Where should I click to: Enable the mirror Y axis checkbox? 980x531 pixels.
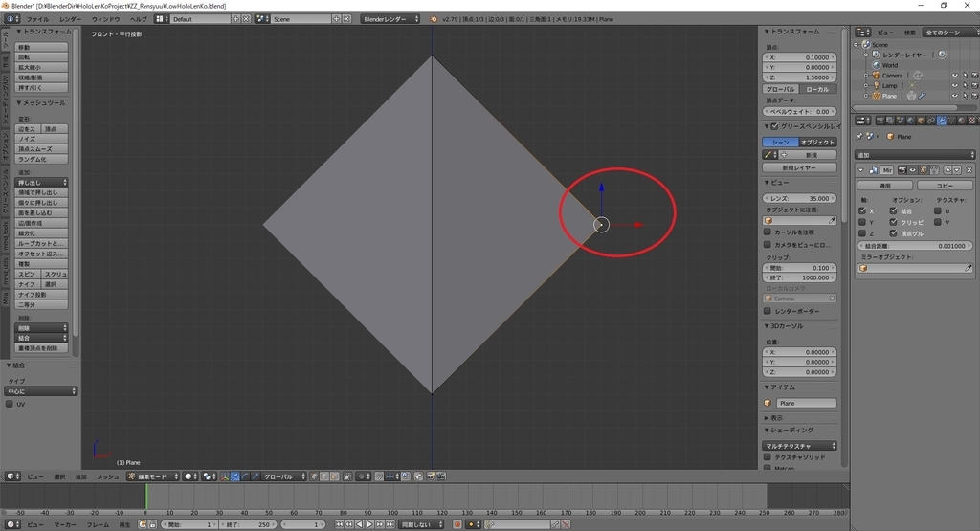tap(862, 222)
